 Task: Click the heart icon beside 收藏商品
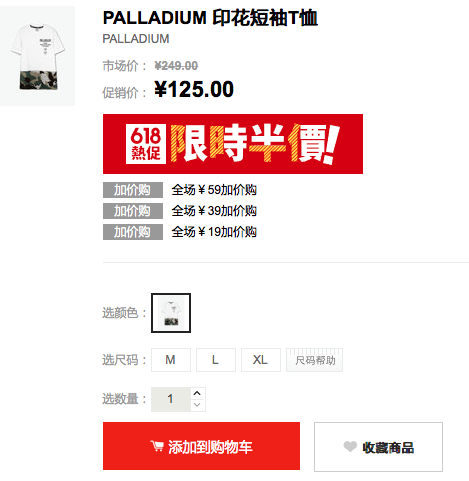[350, 446]
